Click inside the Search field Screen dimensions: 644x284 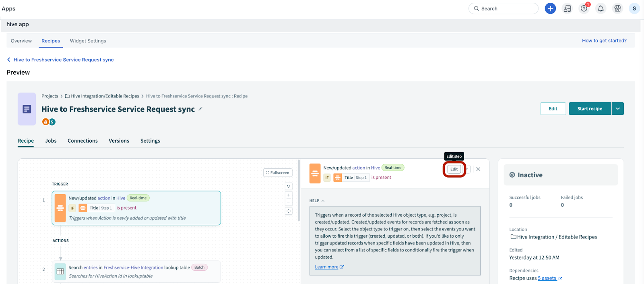[x=504, y=8]
